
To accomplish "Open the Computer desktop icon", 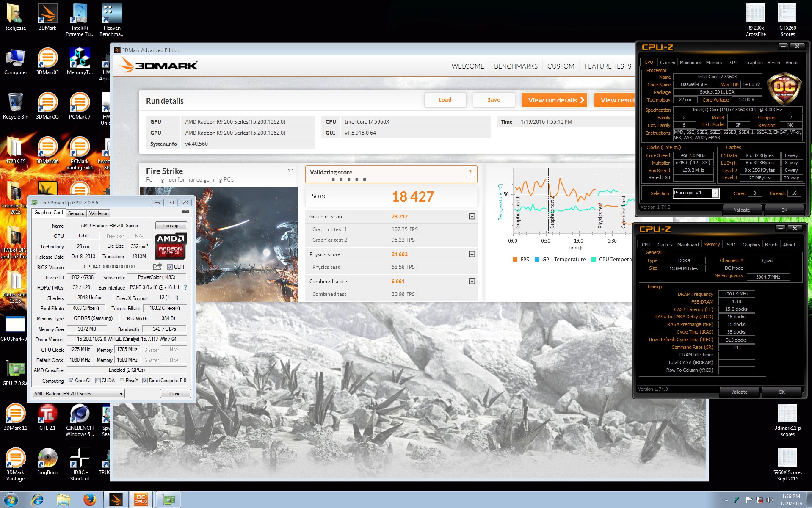I will 16,62.
